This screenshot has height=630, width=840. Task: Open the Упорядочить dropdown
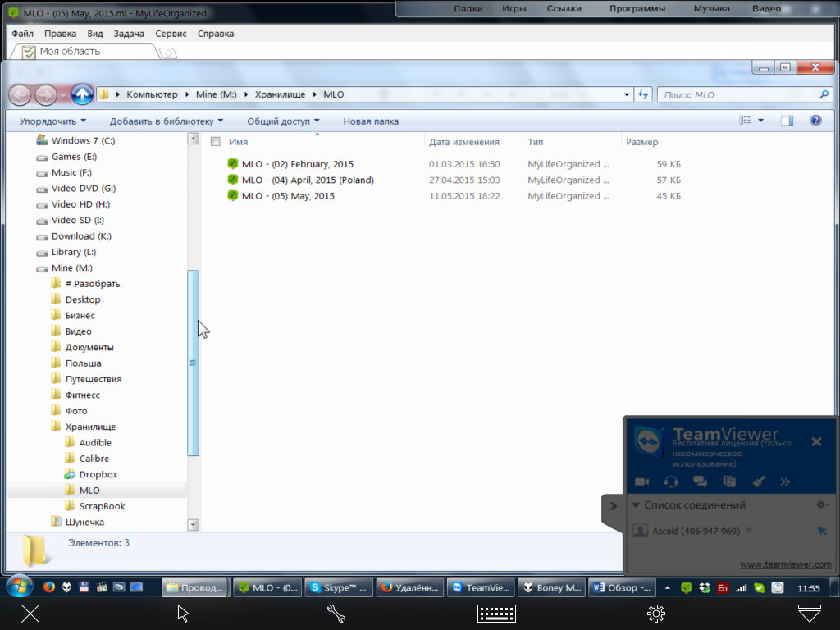(x=53, y=121)
